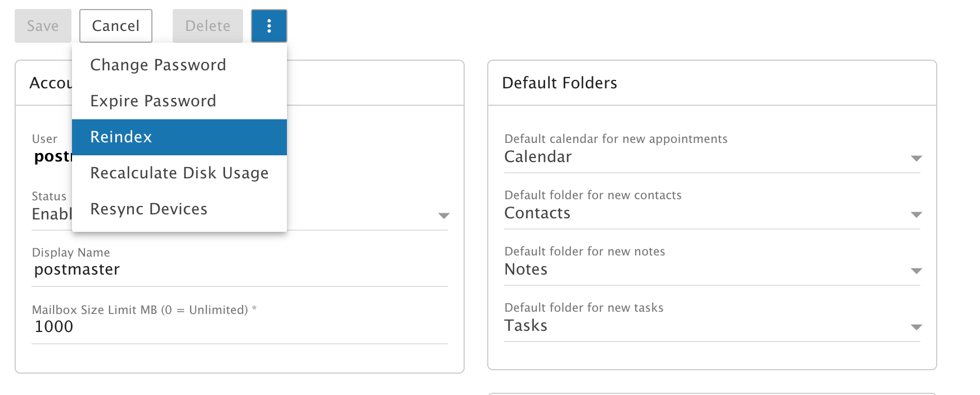Edit the Mailbox Size Limit field 1000
Viewport: 980px width, 395px height.
point(240,327)
